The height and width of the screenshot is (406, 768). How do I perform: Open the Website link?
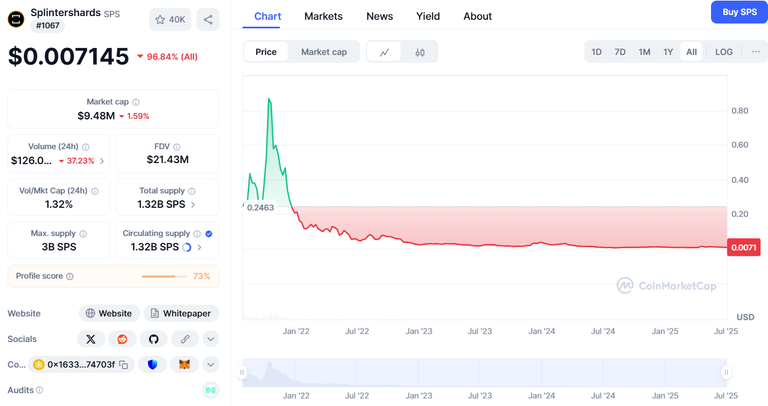click(109, 313)
